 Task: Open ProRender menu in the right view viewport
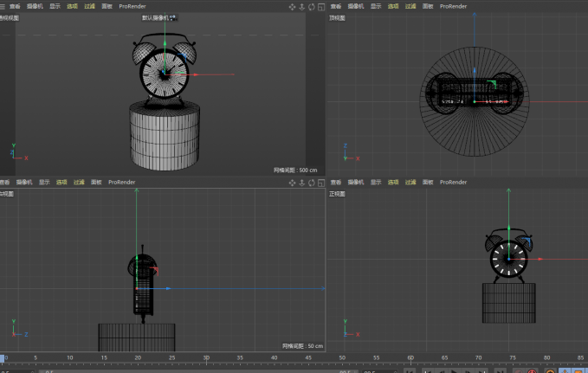click(x=122, y=183)
